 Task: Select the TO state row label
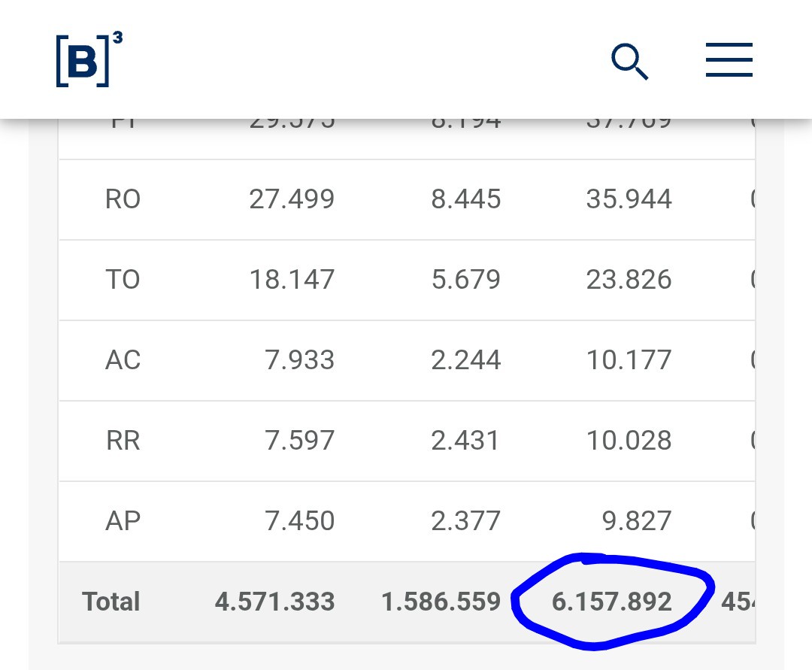pyautogui.click(x=123, y=280)
